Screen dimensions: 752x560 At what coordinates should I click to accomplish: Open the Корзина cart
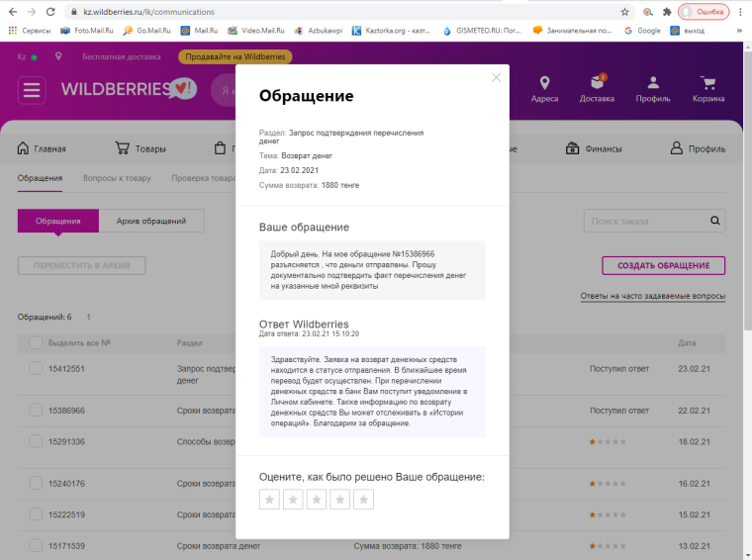(708, 89)
